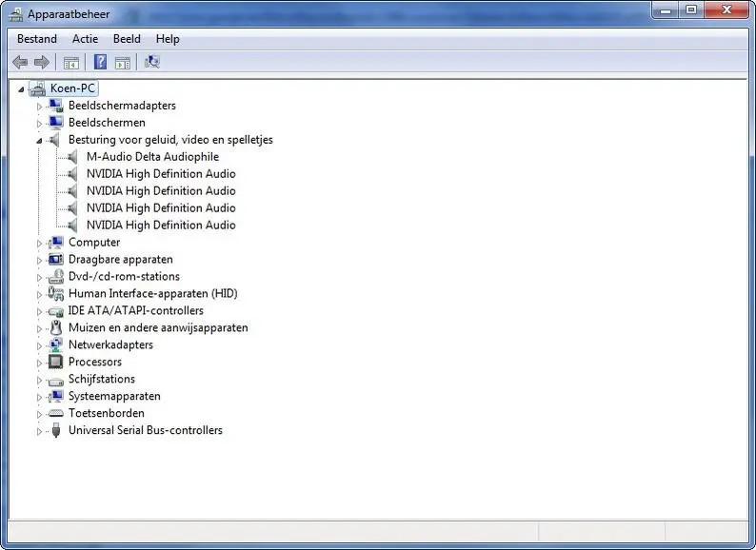Expand the Processors arrow

coord(40,363)
